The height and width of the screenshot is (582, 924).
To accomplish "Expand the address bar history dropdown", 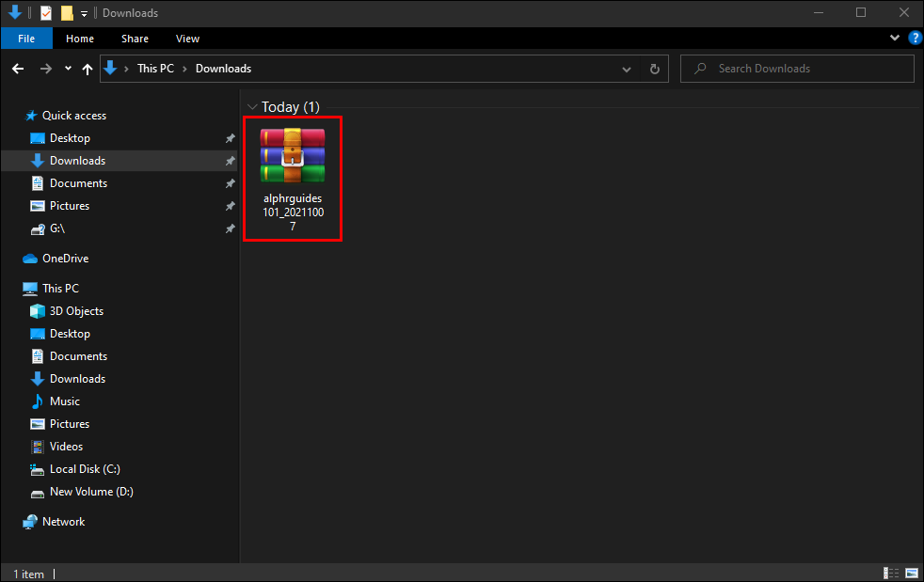I will tap(628, 69).
